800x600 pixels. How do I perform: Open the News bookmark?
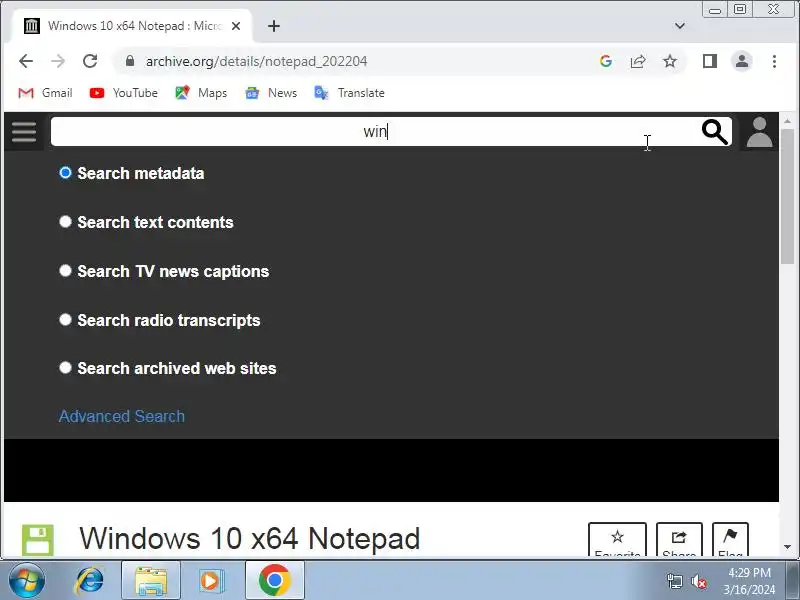pos(271,93)
